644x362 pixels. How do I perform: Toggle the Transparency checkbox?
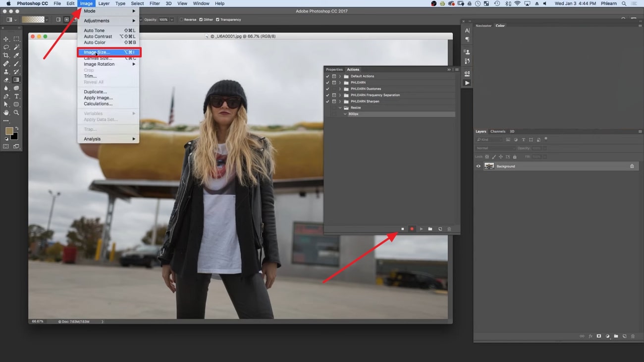pyautogui.click(x=217, y=20)
